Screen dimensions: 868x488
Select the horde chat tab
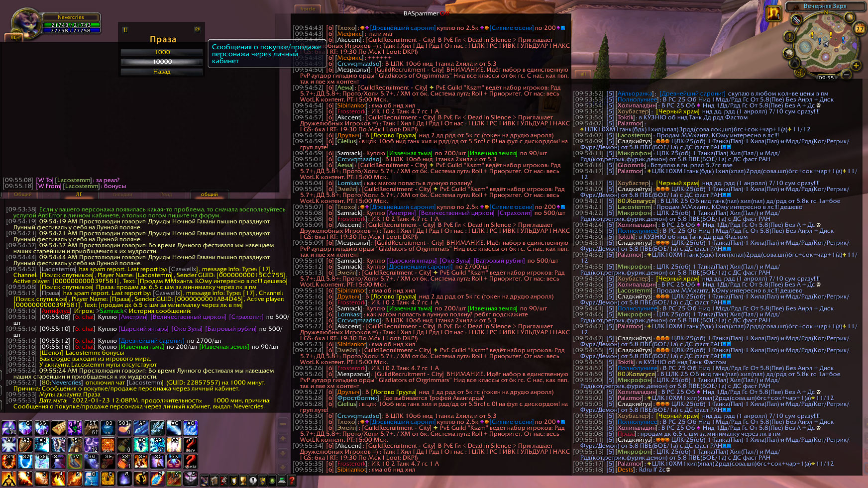(x=308, y=9)
